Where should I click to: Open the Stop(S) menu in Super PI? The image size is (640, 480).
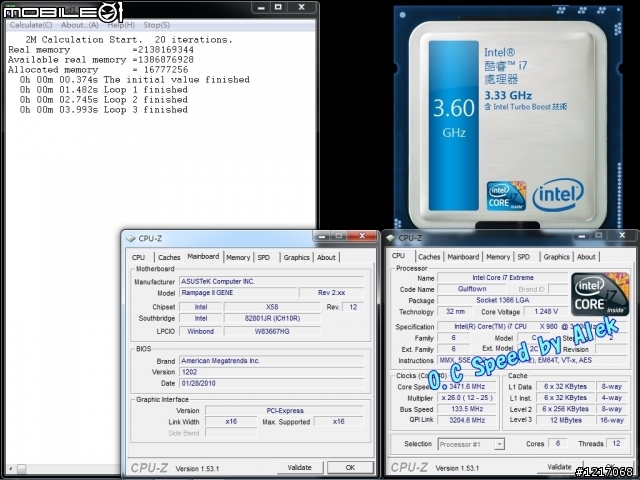point(156,25)
